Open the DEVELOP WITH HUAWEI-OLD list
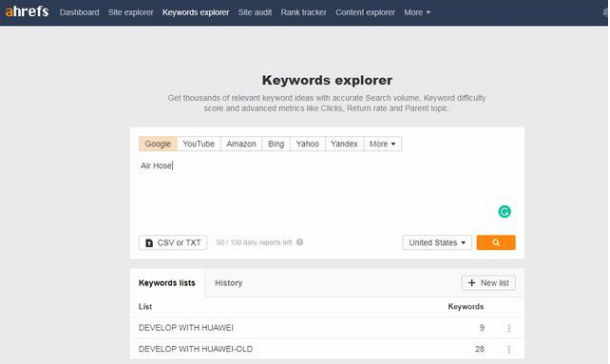 [x=195, y=349]
